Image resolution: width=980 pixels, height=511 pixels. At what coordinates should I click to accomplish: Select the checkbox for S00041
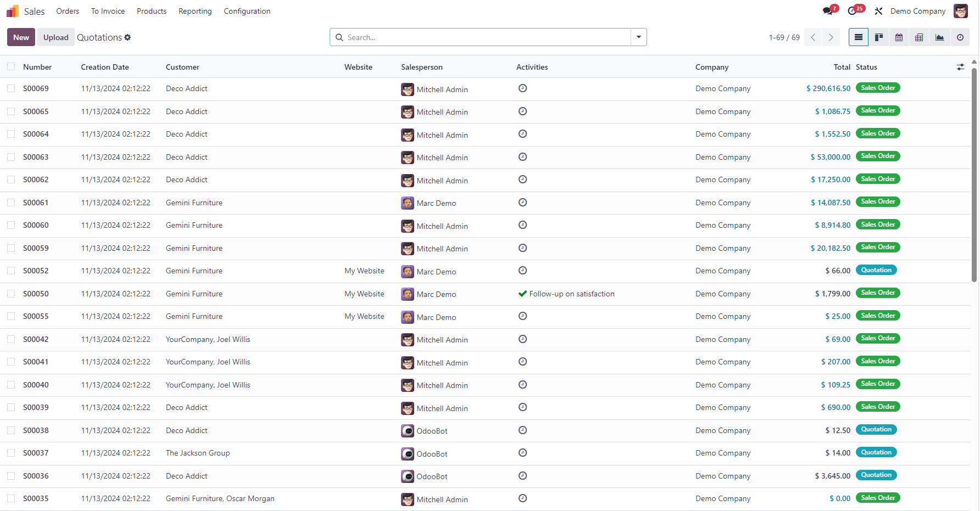[11, 362]
